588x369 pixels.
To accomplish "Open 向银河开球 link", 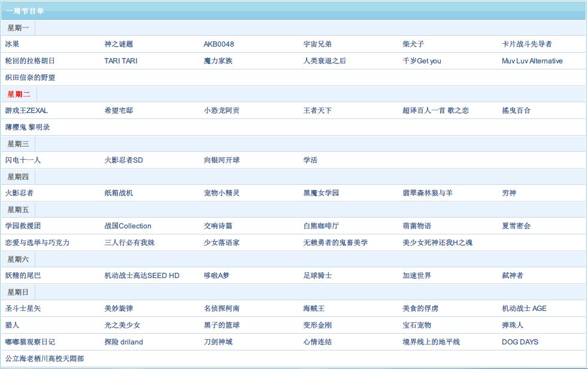I will pyautogui.click(x=222, y=160).
